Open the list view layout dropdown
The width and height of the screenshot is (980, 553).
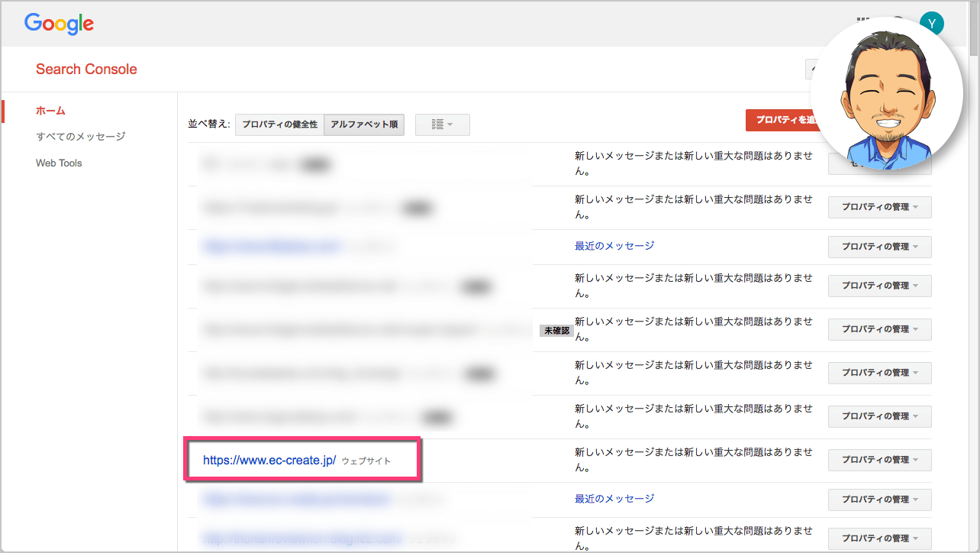[443, 125]
